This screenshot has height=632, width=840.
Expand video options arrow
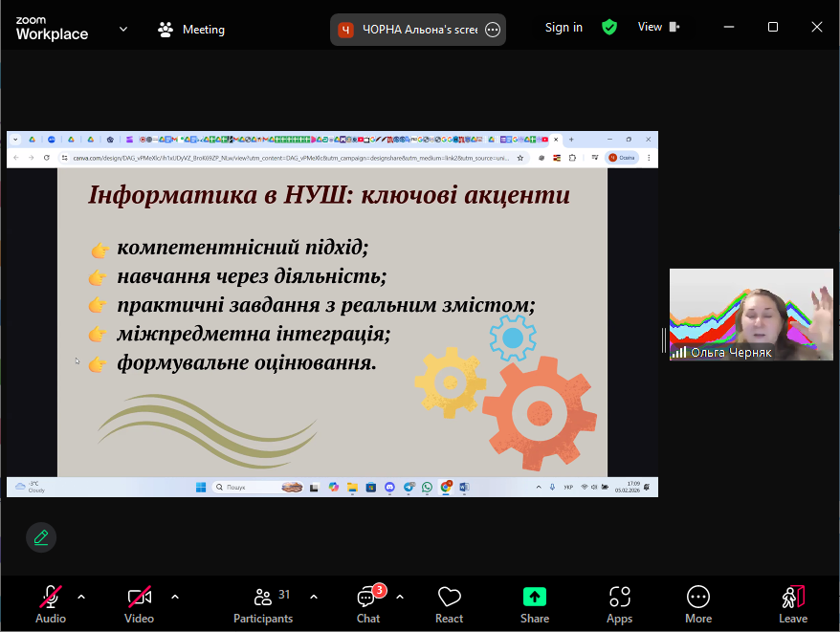pyautogui.click(x=175, y=597)
